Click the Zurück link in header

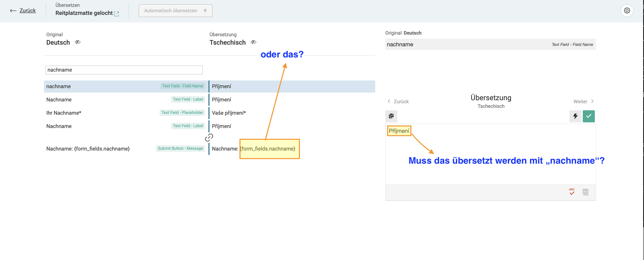pos(27,10)
